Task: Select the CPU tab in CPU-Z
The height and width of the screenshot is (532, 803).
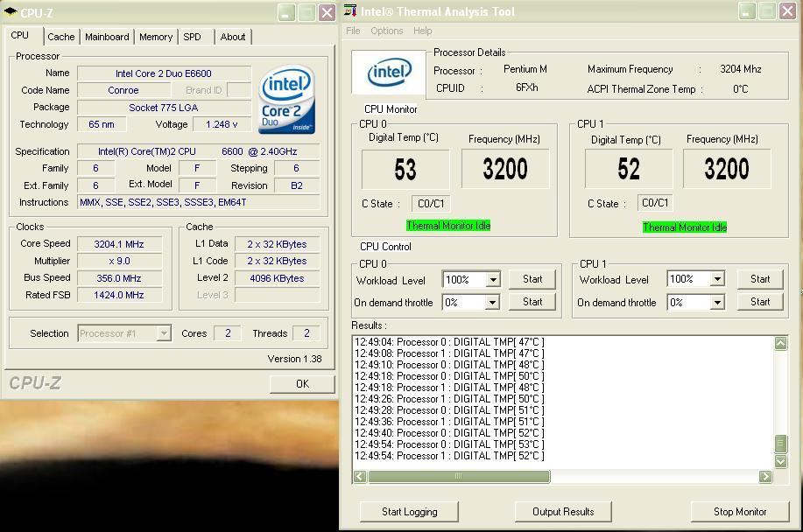Action: click(x=20, y=35)
